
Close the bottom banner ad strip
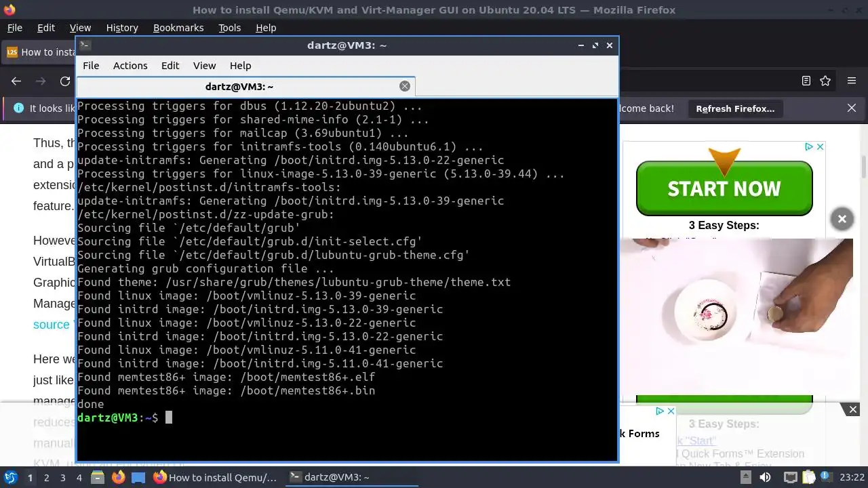[x=853, y=409]
